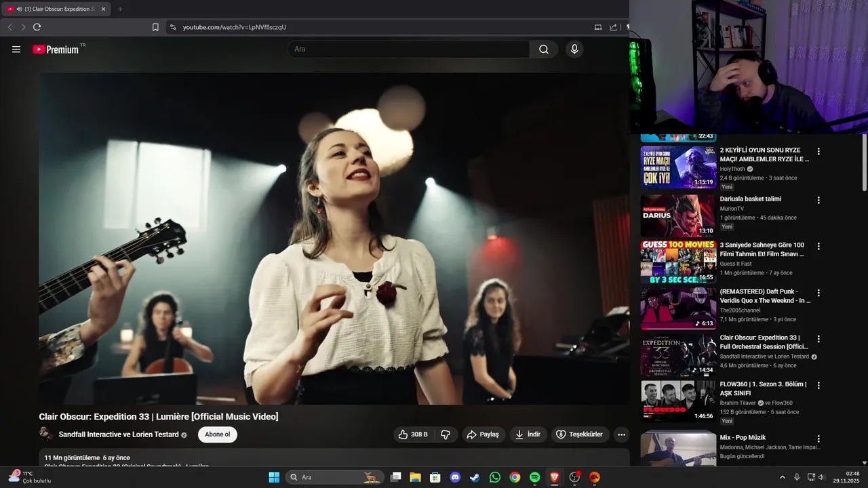This screenshot has width=868, height=488.
Task: Click the Lumière video player area
Action: pyautogui.click(x=334, y=239)
